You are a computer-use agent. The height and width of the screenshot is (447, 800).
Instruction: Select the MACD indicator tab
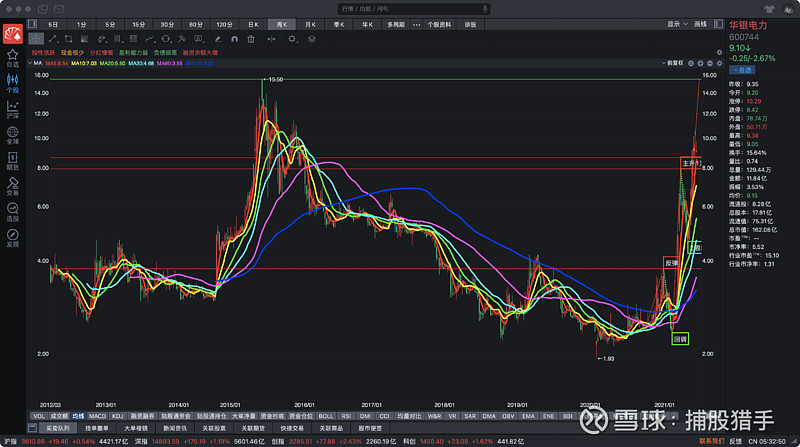pyautogui.click(x=97, y=415)
